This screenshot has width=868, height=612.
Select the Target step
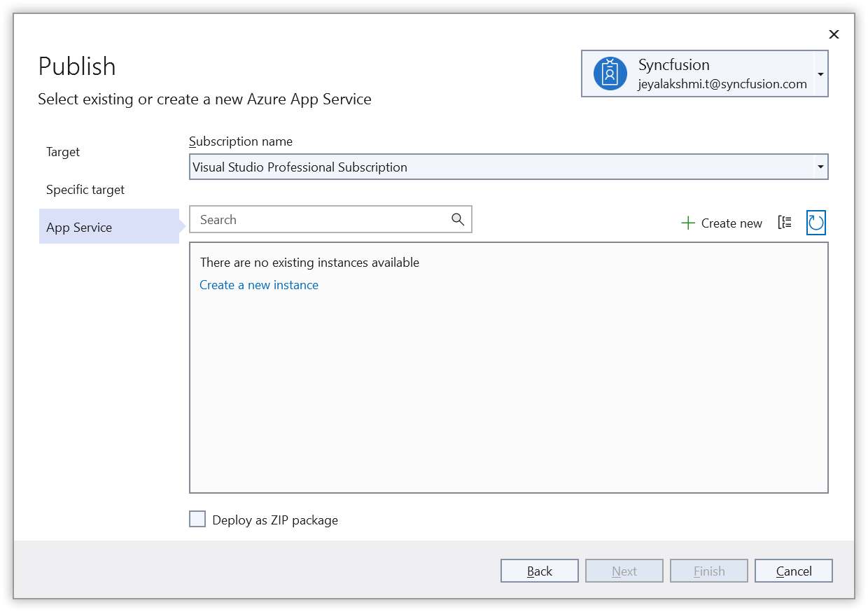pos(62,151)
